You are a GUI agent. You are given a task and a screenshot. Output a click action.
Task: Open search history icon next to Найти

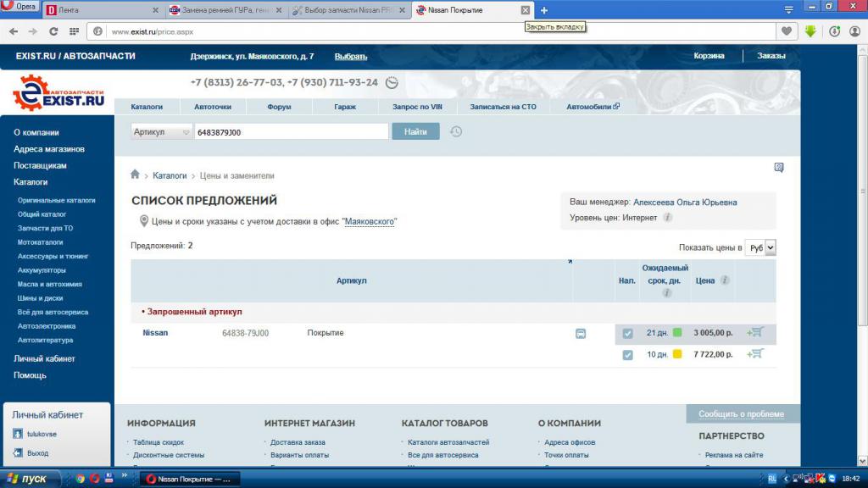455,131
